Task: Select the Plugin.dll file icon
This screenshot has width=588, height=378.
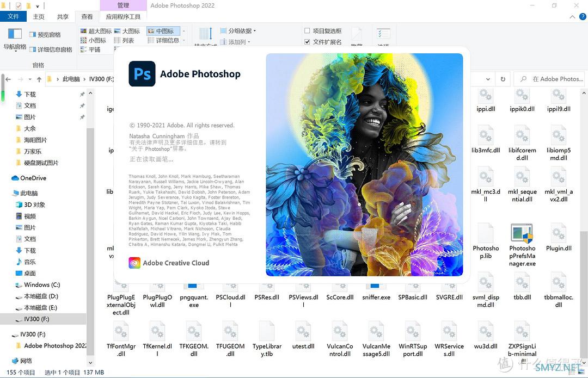Action: click(x=559, y=233)
